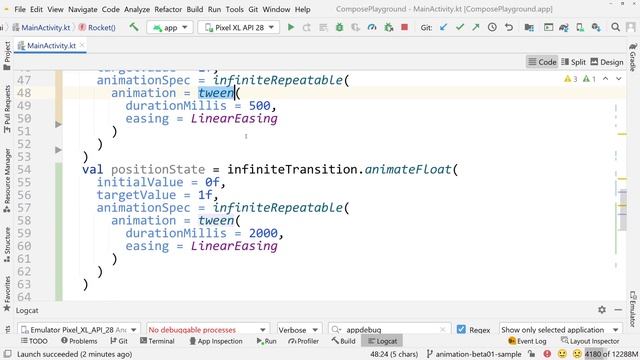Click the Git rollback undo icon
This screenshot has height=360, width=640.
(509, 27)
